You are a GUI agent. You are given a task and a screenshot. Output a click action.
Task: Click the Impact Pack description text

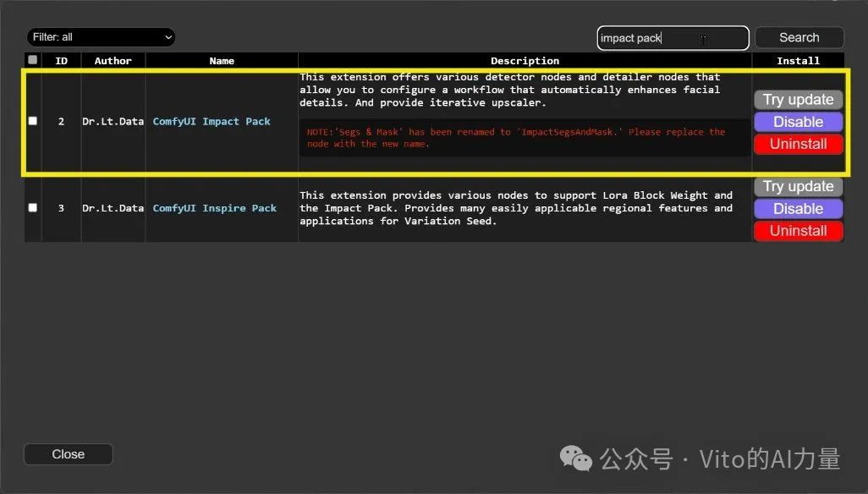pyautogui.click(x=510, y=90)
